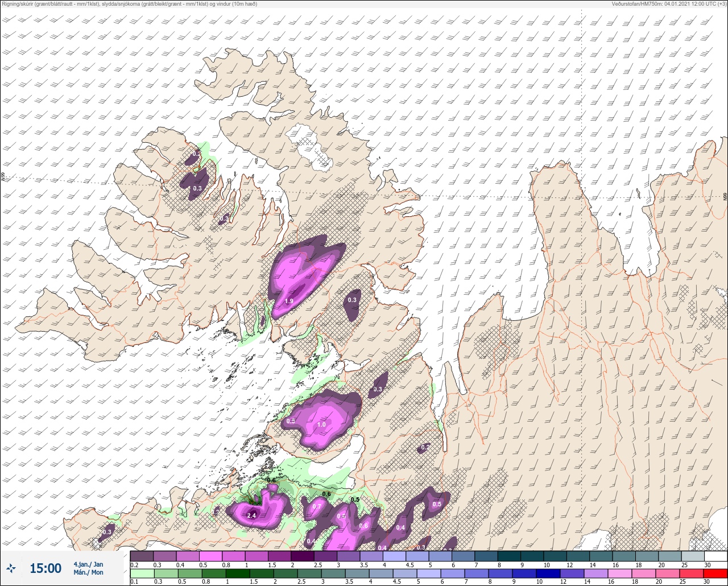
Task: Click top-row legend swatch for 1–1.5 mm
Action: 257,556
